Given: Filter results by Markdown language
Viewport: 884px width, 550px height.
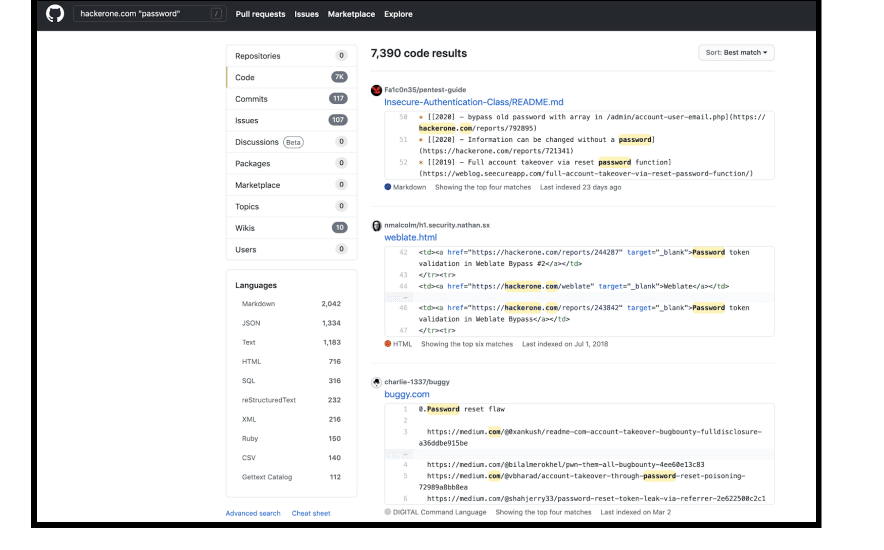Looking at the screenshot, I should click(x=258, y=304).
